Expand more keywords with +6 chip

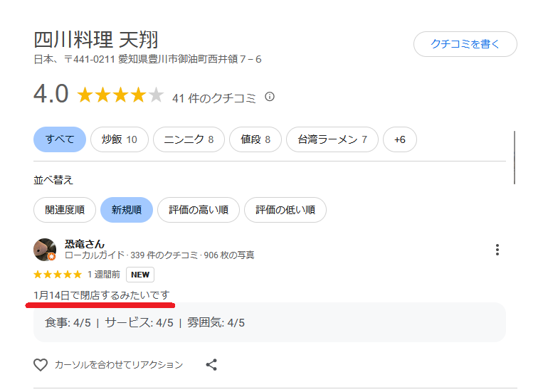pos(400,139)
